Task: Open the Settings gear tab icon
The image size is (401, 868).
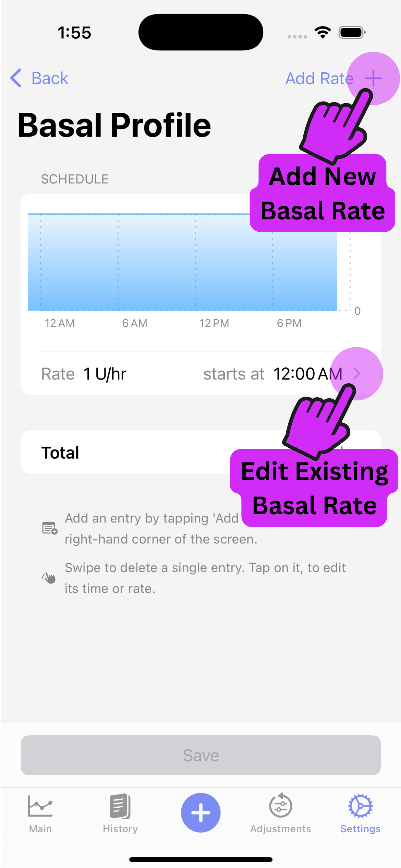Action: point(360,806)
